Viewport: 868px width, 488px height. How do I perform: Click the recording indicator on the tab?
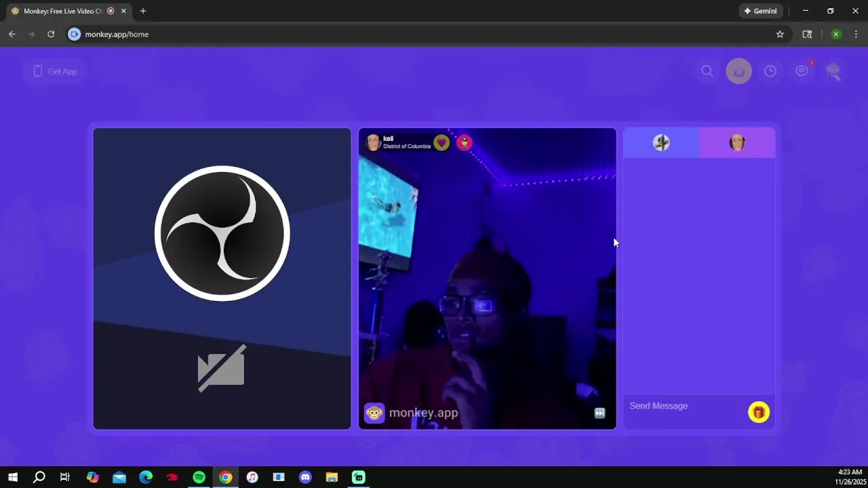[x=111, y=11]
